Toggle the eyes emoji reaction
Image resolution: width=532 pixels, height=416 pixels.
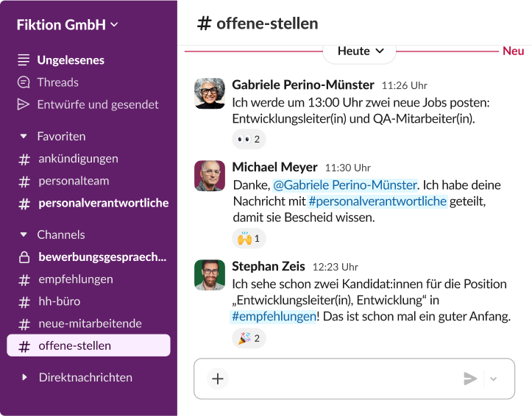[249, 139]
